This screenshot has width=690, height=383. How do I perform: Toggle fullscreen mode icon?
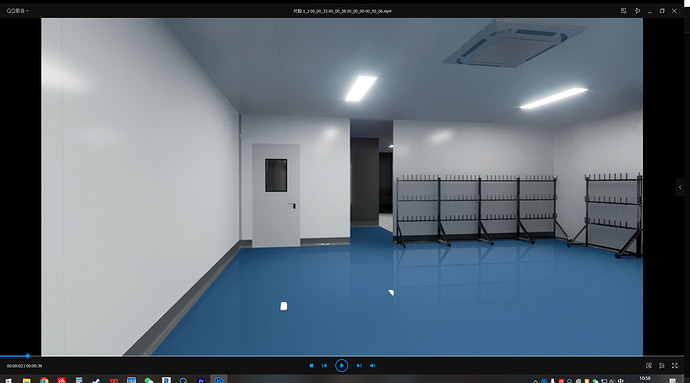click(675, 365)
